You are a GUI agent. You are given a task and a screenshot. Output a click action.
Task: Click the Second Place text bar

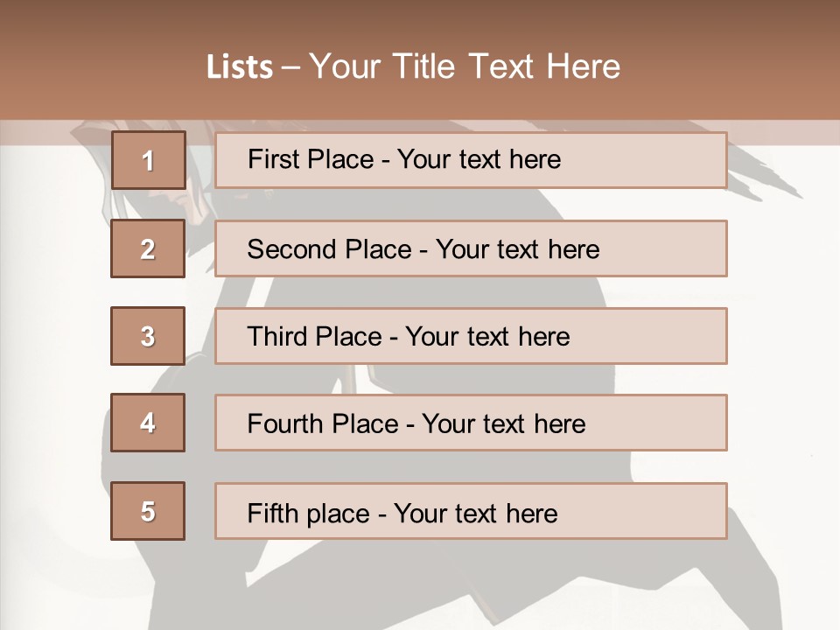click(471, 248)
